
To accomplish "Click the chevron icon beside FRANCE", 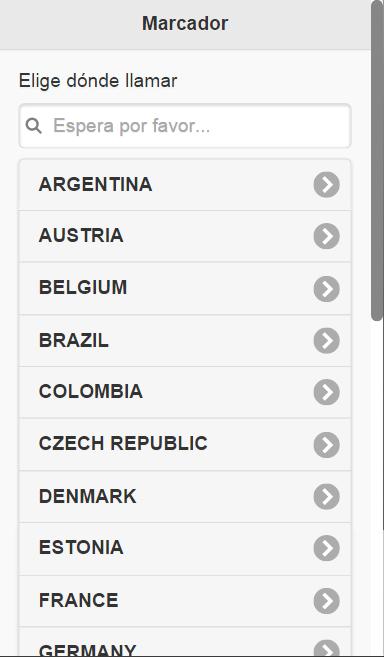I will pyautogui.click(x=326, y=601).
